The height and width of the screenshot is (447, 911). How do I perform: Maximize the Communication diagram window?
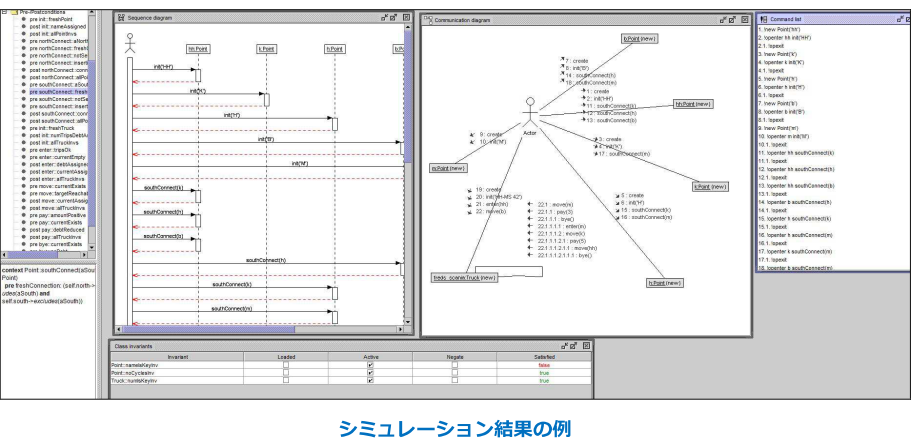point(733,19)
